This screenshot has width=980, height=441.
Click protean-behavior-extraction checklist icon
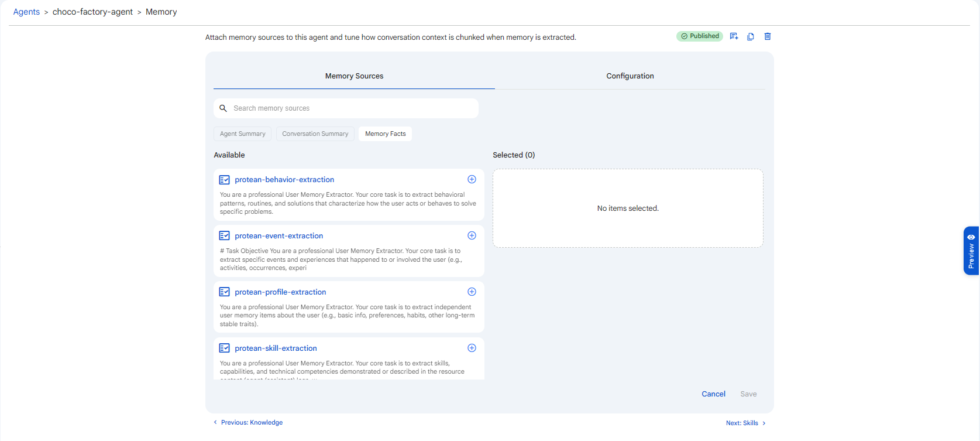224,180
